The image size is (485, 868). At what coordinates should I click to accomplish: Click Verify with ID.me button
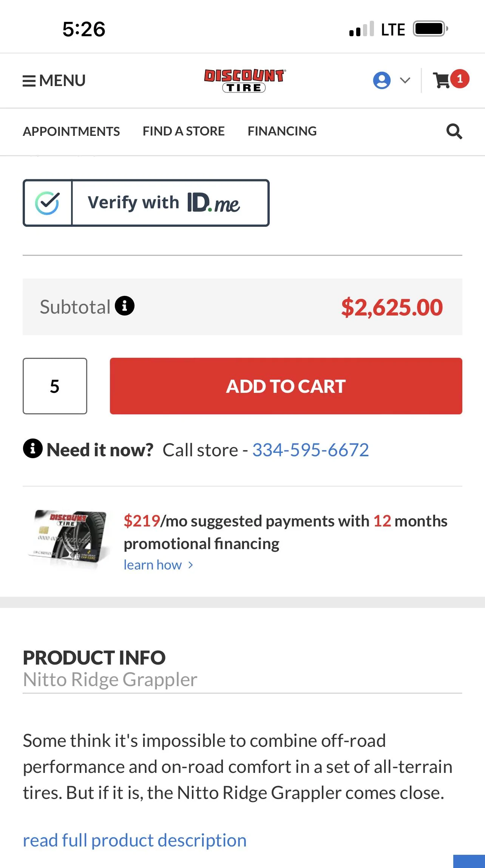[146, 203]
